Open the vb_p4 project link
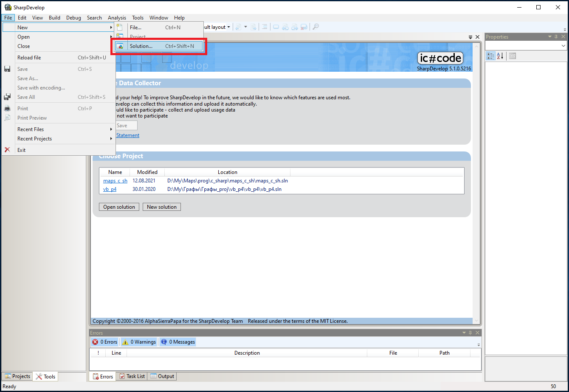Screen dimensions: 569x392 pyautogui.click(x=110, y=189)
